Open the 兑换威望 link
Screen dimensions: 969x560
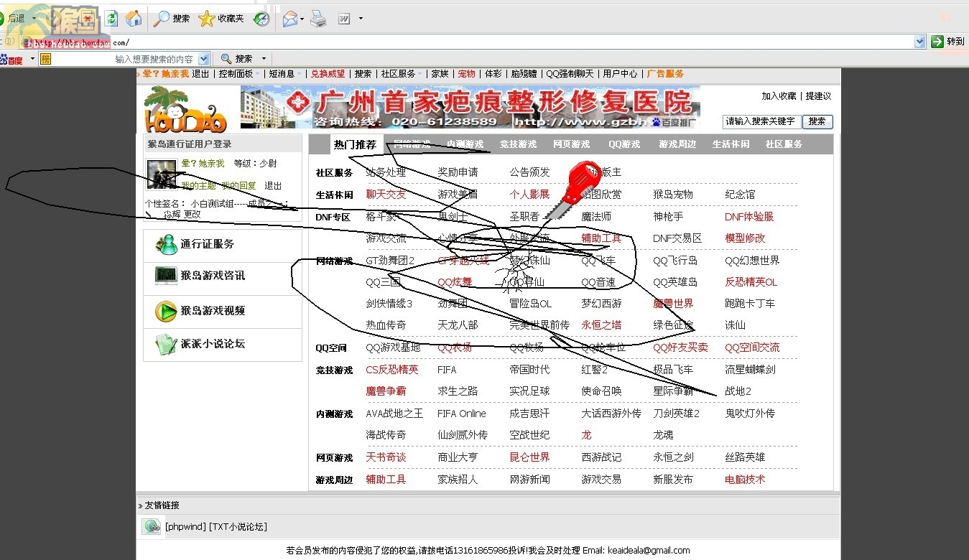[328, 74]
